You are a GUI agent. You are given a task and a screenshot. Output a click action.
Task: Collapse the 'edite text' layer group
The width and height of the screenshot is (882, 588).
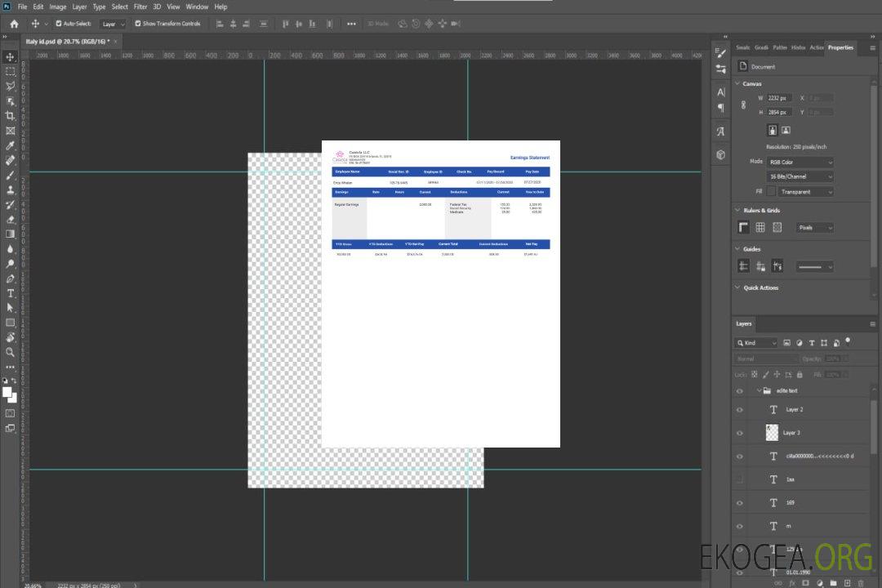[x=758, y=390]
